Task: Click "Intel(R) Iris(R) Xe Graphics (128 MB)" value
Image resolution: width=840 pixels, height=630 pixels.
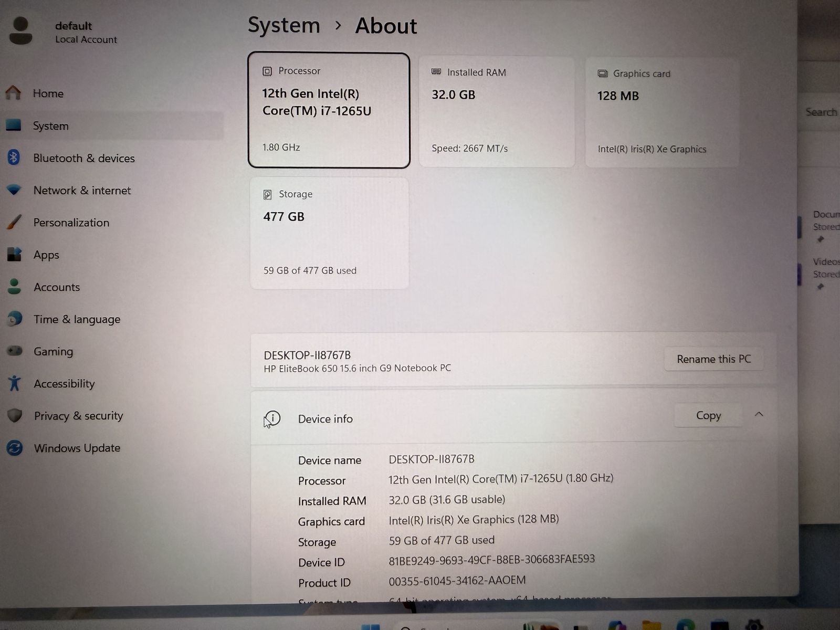Action: coord(474,520)
